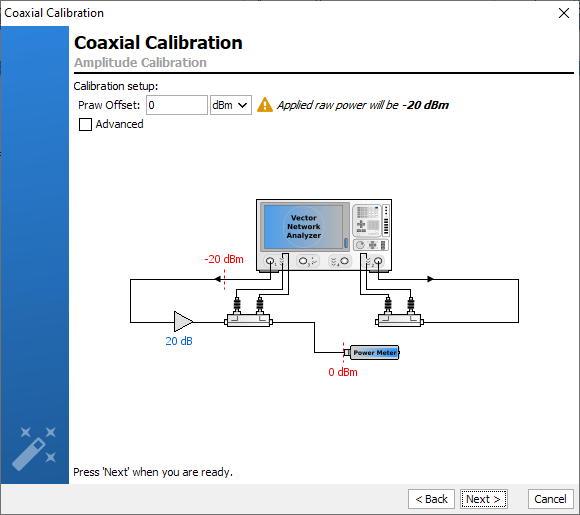Click the -20 dBm red reference label
This screenshot has width=580, height=515.
pyautogui.click(x=224, y=259)
